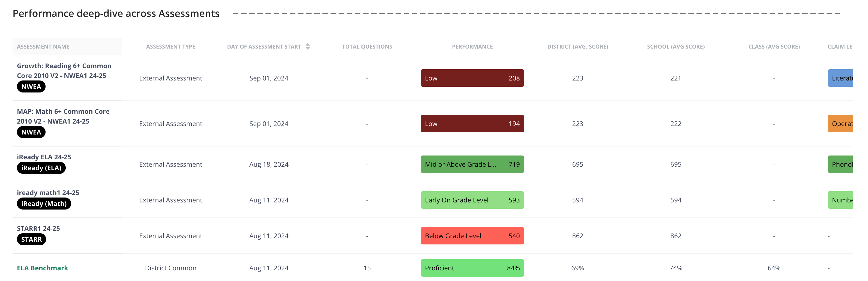This screenshot has width=868, height=281.
Task: Click the STARR1 24-25 assessment name
Action: [x=38, y=228]
